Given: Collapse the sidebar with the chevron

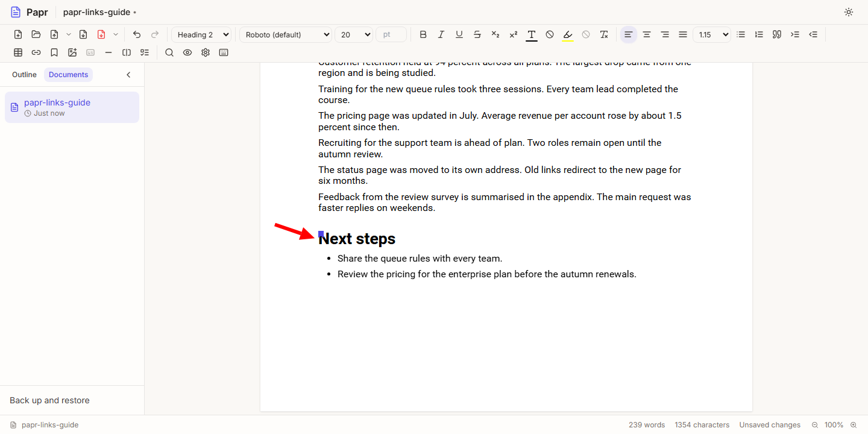Looking at the screenshot, I should tap(128, 75).
